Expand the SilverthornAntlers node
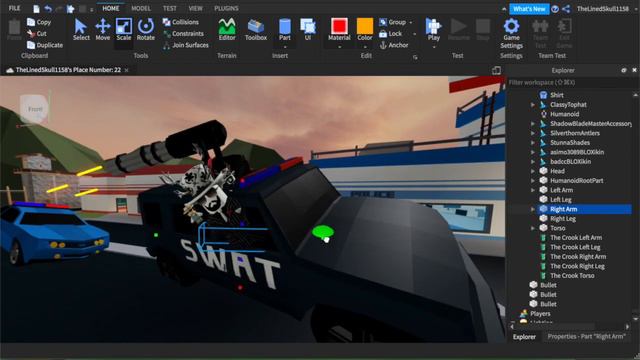 pos(533,133)
